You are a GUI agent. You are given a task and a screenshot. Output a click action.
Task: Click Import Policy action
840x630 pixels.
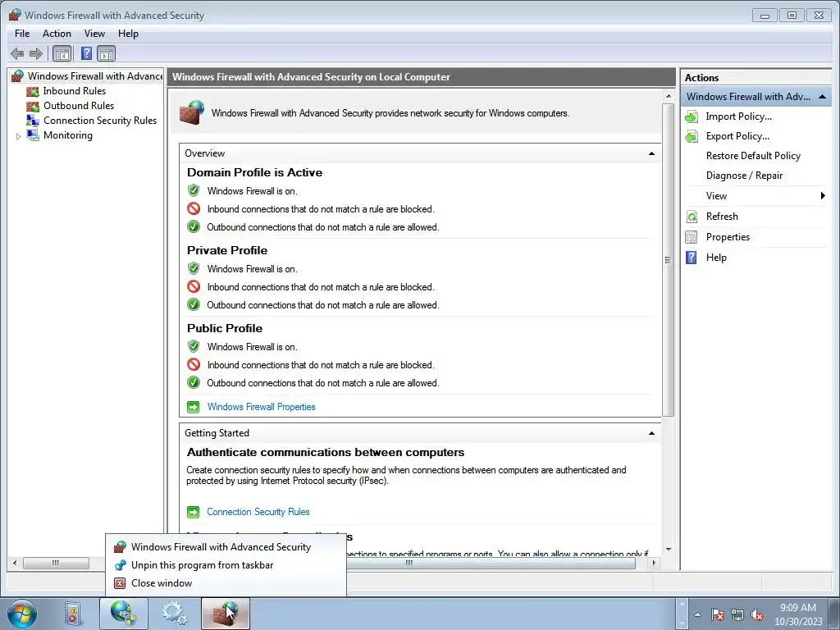739,116
